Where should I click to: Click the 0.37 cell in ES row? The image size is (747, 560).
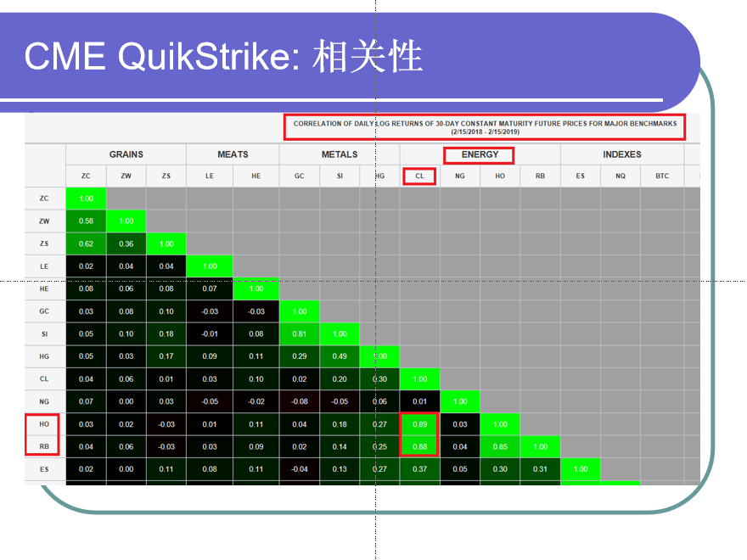pyautogui.click(x=419, y=469)
